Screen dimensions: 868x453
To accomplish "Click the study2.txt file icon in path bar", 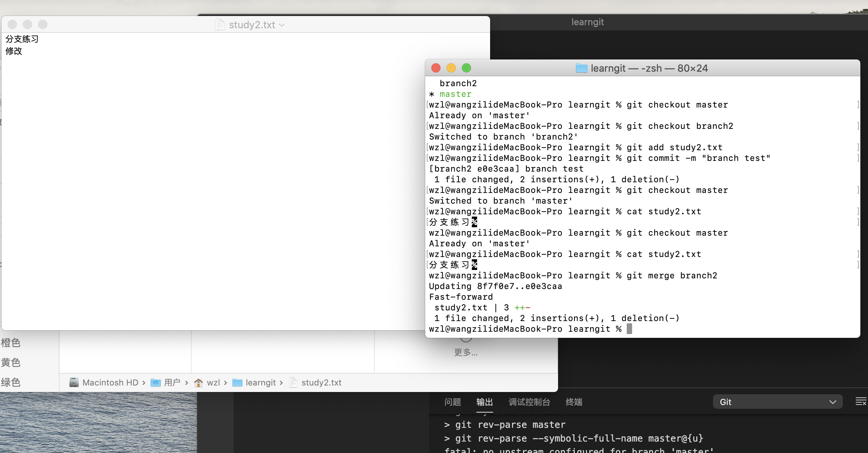I will (293, 382).
